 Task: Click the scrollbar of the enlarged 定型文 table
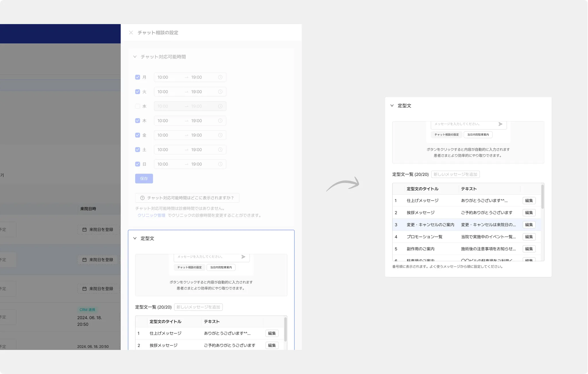(x=542, y=197)
